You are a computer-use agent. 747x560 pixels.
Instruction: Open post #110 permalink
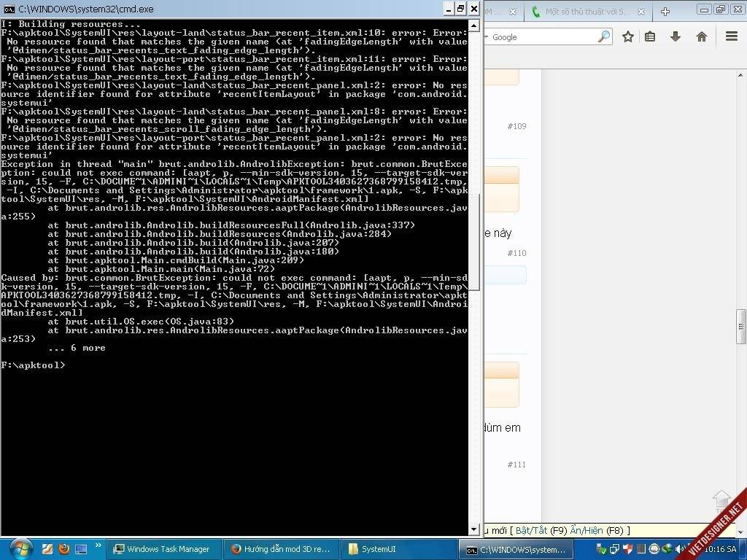(516, 253)
